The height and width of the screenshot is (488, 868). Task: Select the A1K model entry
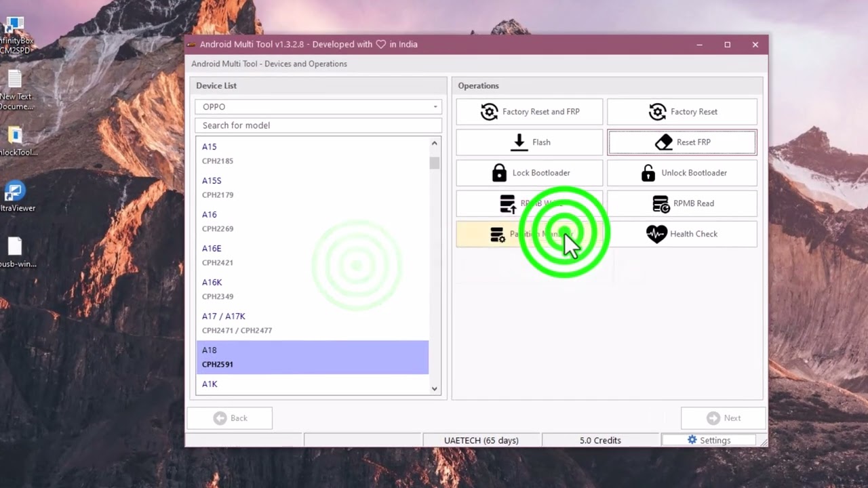click(x=313, y=384)
